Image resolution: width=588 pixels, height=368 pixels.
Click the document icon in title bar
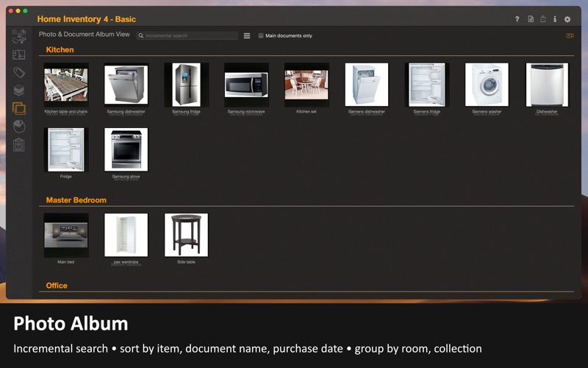point(531,19)
